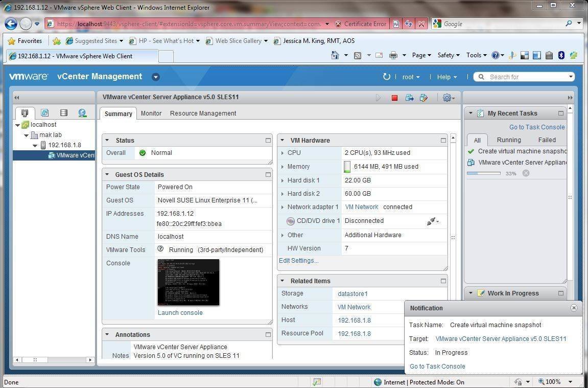Collapse right panel with double-arrow icon
Image resolution: width=588 pixels, height=388 pixels.
pos(570,98)
